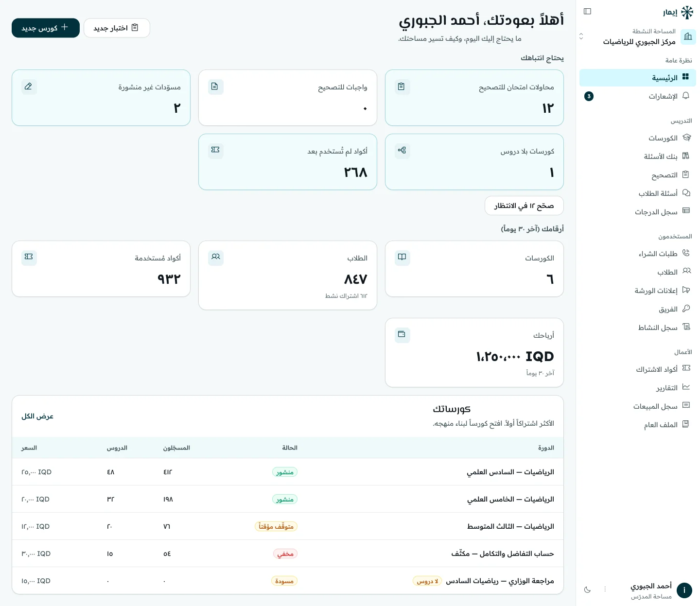Click the مخفي status badge
The height and width of the screenshot is (606, 700).
(x=285, y=554)
